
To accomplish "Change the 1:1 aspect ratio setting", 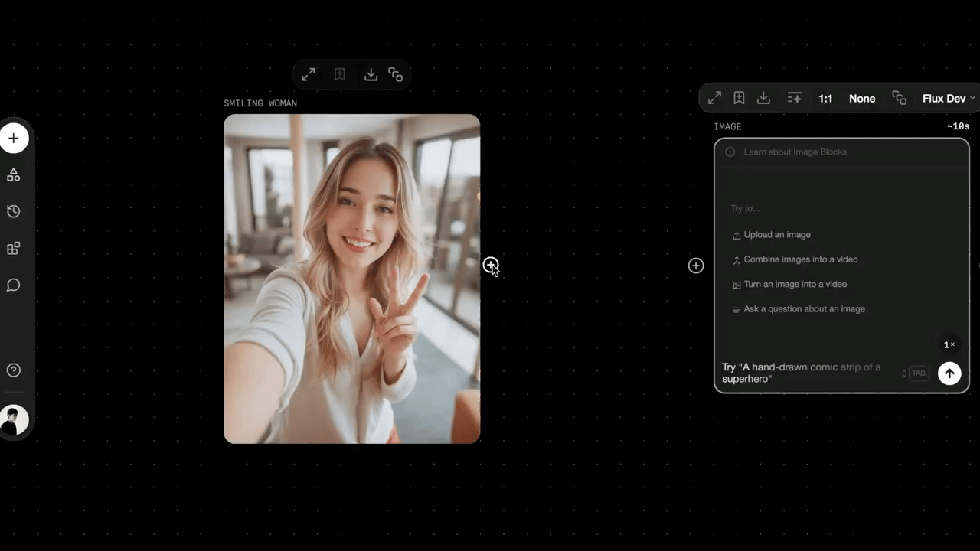I will point(825,98).
